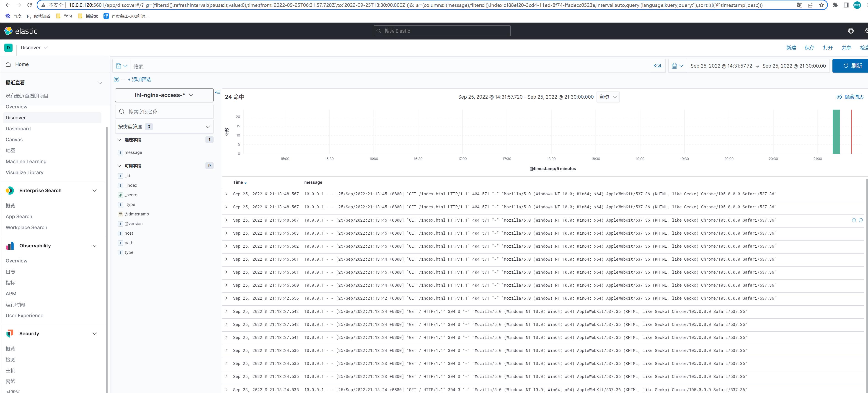868x393 pixels.
Task: Open Dashboard in the side navigation
Action: tap(18, 128)
